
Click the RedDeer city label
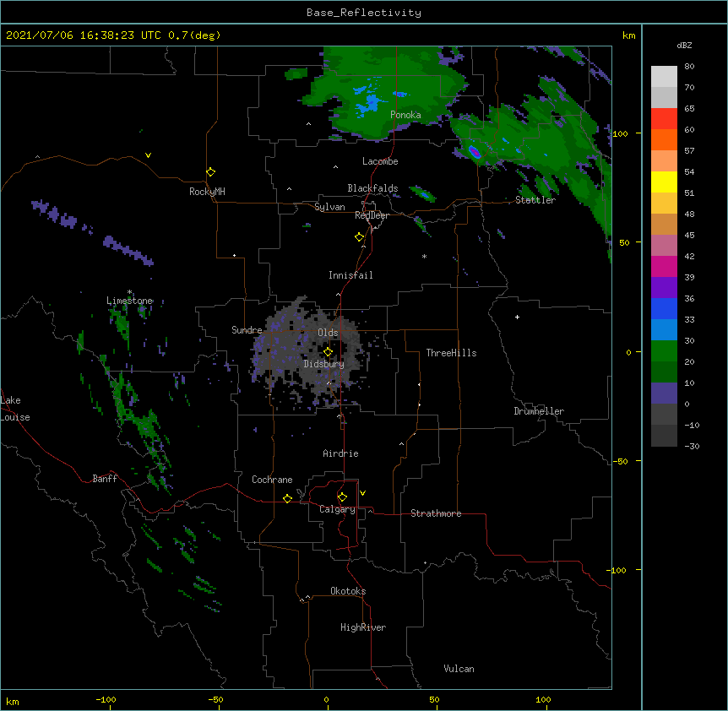click(372, 215)
